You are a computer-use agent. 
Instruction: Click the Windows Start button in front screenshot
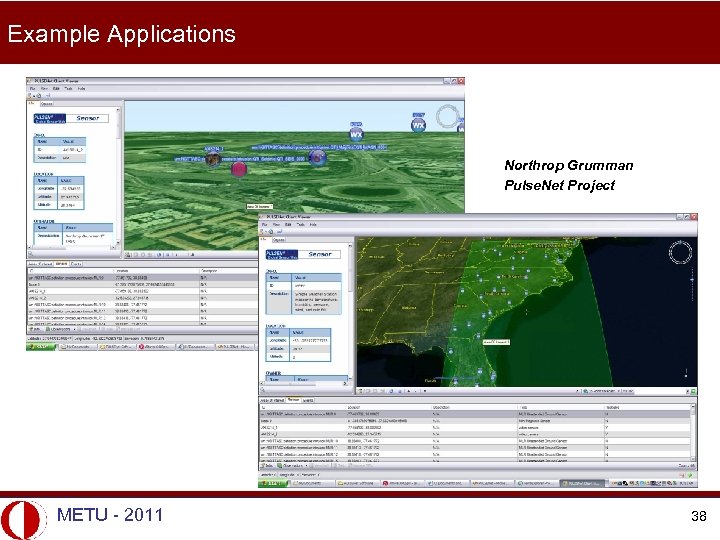click(274, 483)
